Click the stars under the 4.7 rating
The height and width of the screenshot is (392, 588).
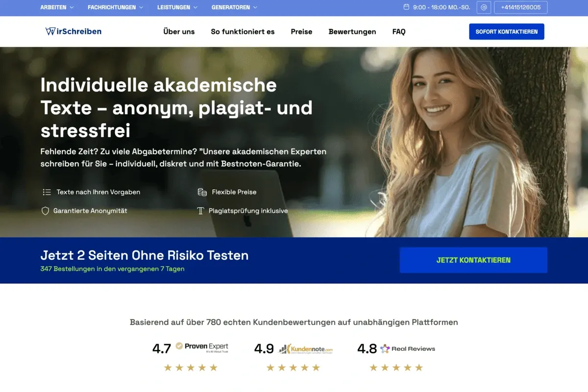[191, 367]
